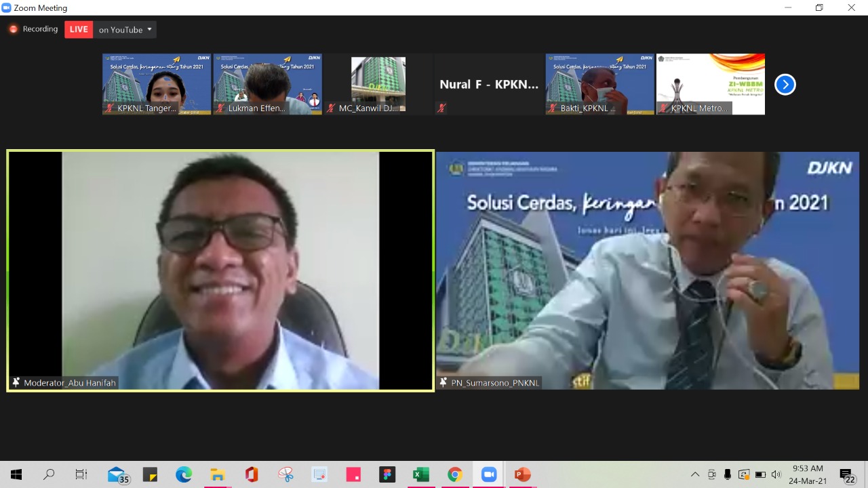The image size is (868, 488).
Task: Expand the system tray hidden icons chevron
Action: (x=695, y=474)
